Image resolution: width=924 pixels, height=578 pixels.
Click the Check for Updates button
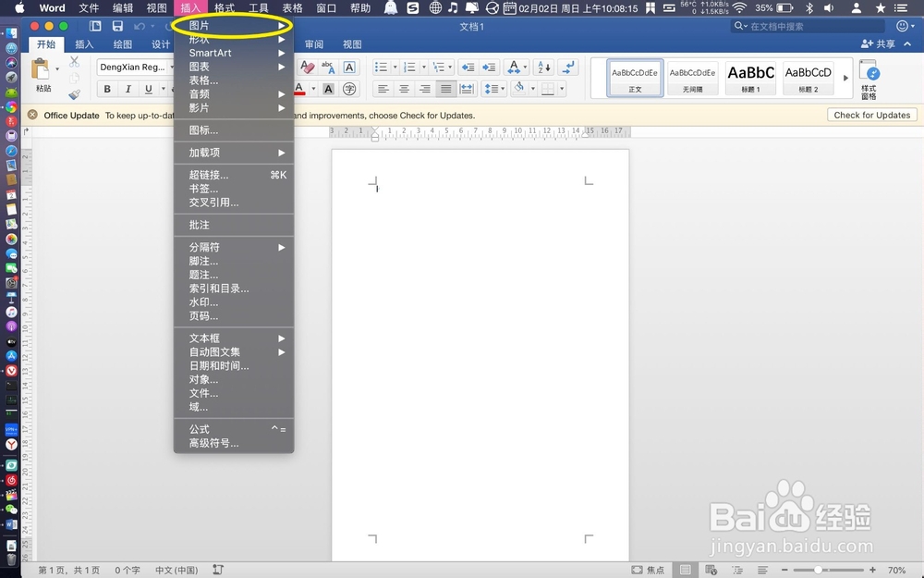871,115
